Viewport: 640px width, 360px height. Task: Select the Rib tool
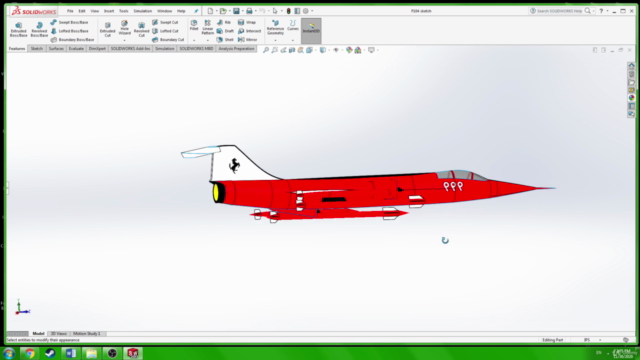coord(224,22)
